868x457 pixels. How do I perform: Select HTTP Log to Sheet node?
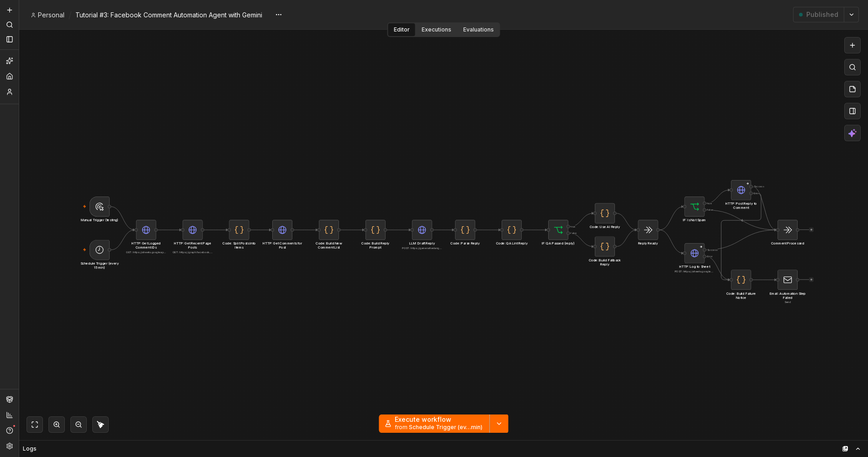tap(694, 253)
